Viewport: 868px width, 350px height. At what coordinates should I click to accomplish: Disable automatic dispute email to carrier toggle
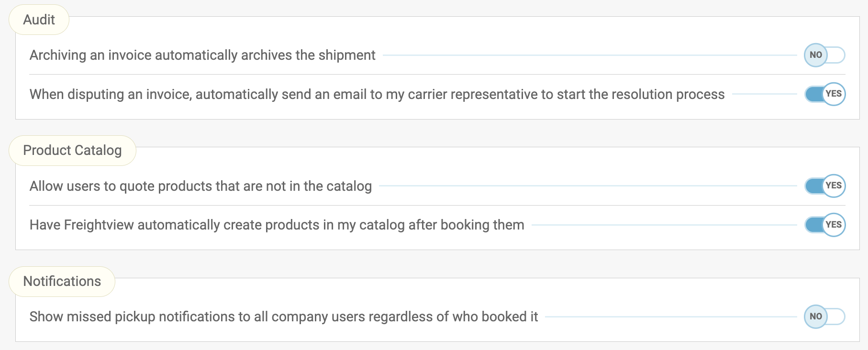[x=824, y=94]
